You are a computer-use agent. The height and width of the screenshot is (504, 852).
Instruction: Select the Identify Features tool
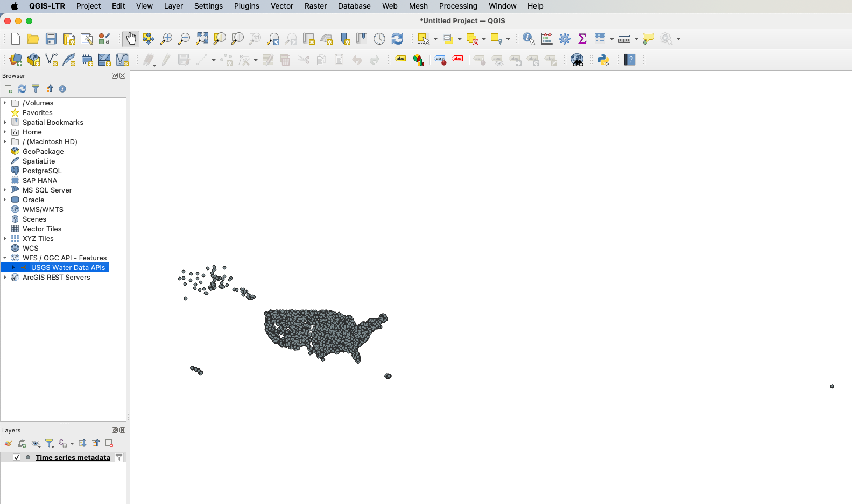tap(529, 39)
